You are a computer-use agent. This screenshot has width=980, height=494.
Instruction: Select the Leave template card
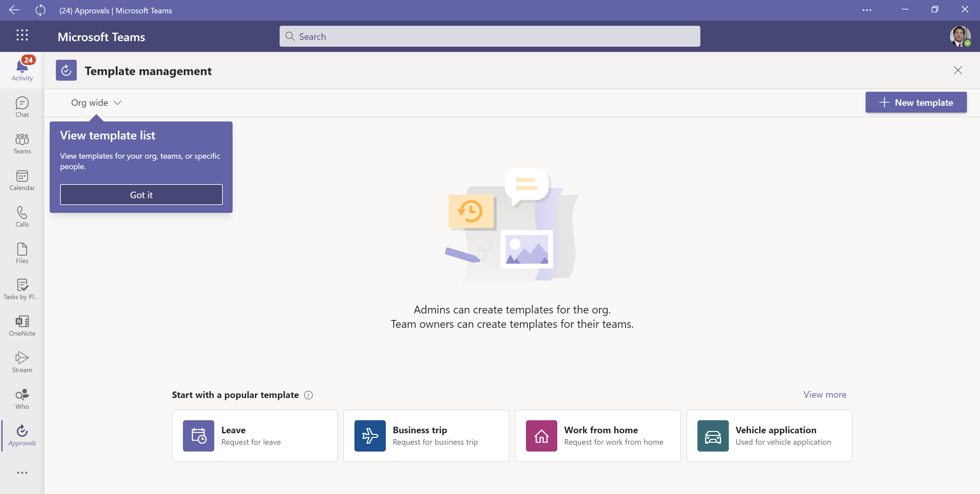254,436
